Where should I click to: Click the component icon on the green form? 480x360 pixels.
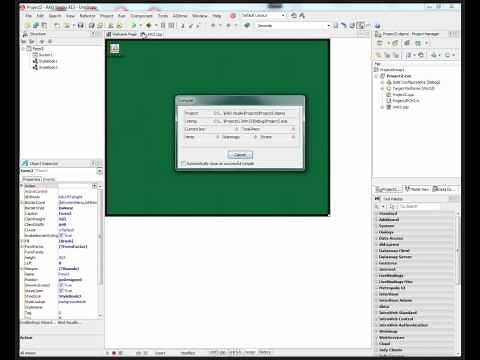115,49
